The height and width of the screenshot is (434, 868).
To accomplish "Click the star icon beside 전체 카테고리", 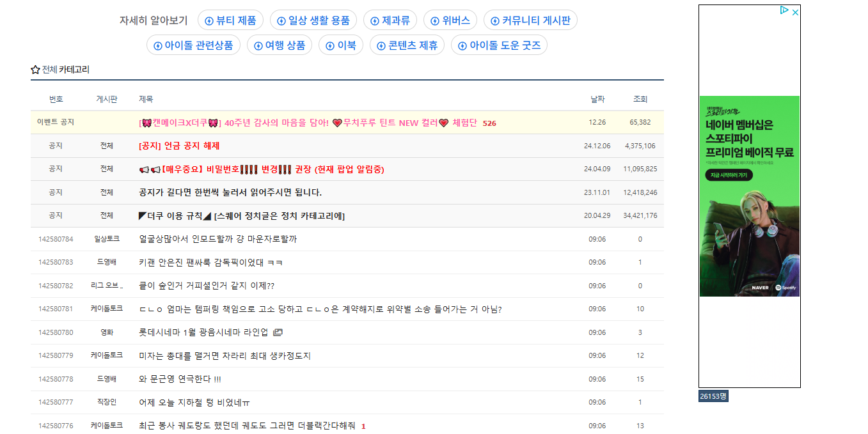I will point(35,70).
